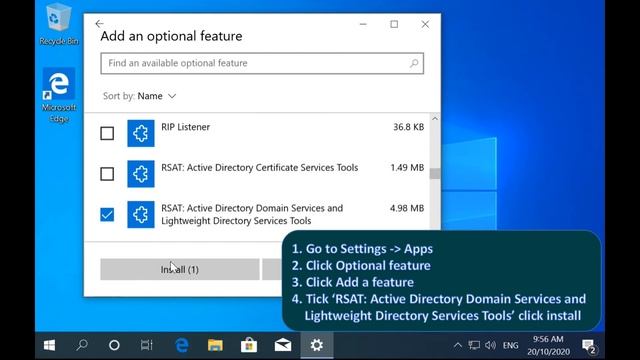This screenshot has height=360, width=640.
Task: Select the RIP Listener feature name
Action: point(185,127)
